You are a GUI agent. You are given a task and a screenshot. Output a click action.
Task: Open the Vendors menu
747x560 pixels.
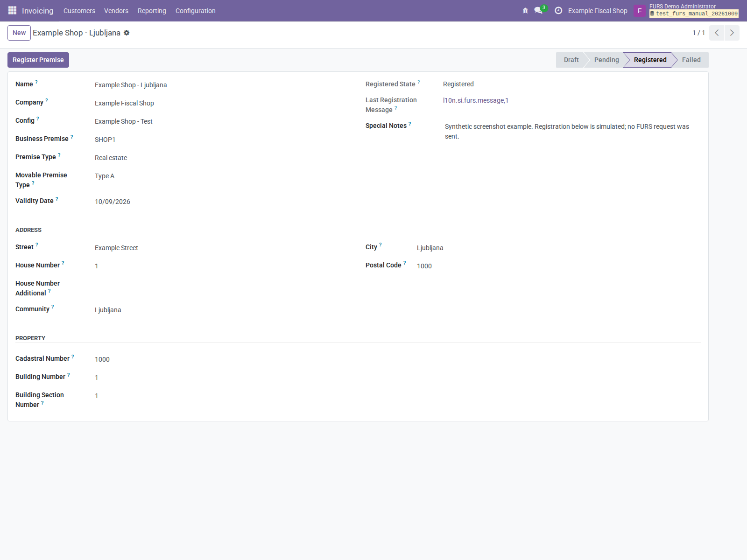[116, 11]
